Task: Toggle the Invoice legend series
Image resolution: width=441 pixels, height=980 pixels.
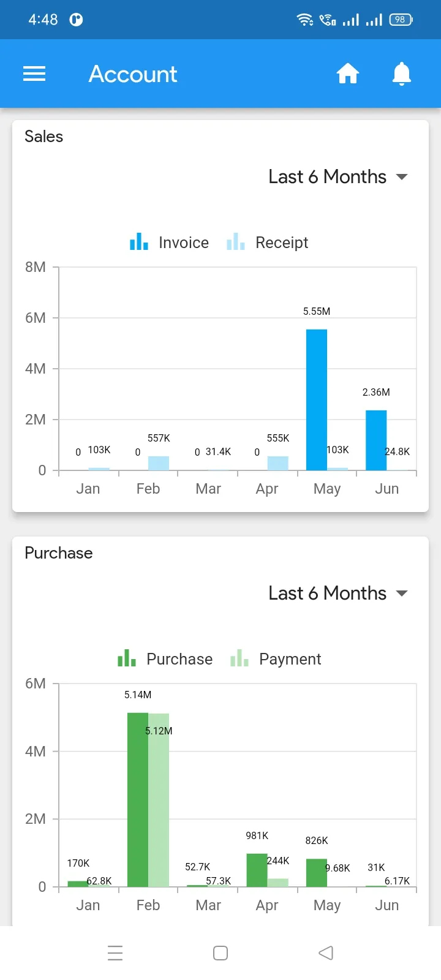Action: pos(170,243)
